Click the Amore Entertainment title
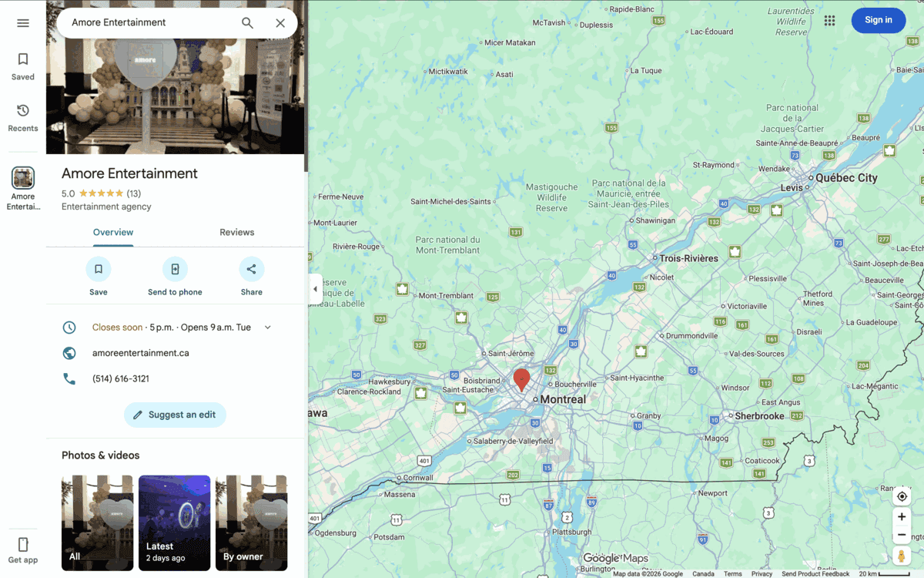Image resolution: width=924 pixels, height=578 pixels. tap(129, 173)
